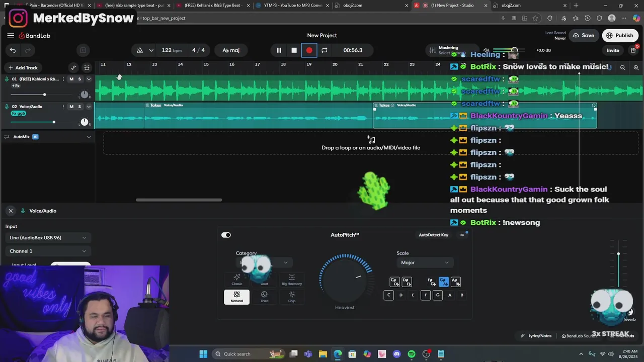
Task: Click the undo arrow
Action: point(13,50)
